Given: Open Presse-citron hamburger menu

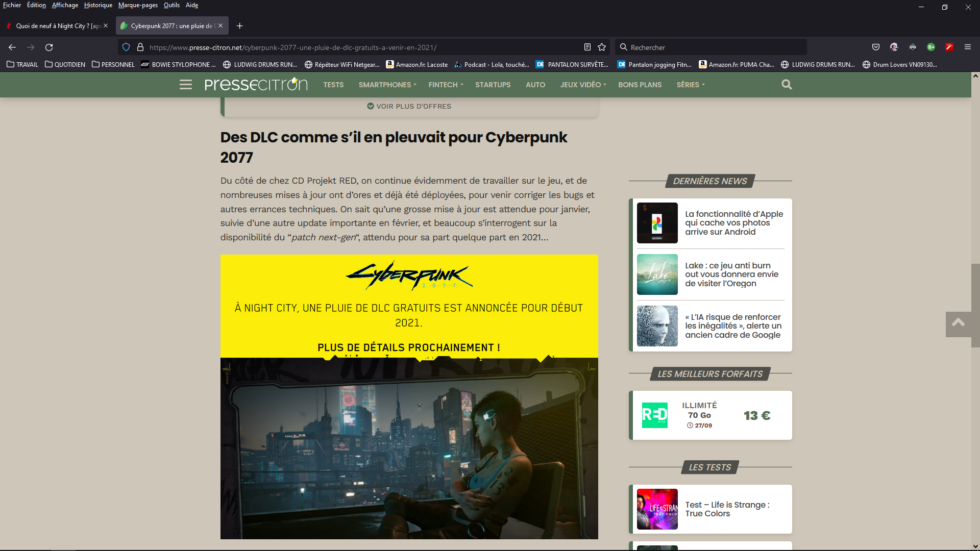Looking at the screenshot, I should 186,85.
